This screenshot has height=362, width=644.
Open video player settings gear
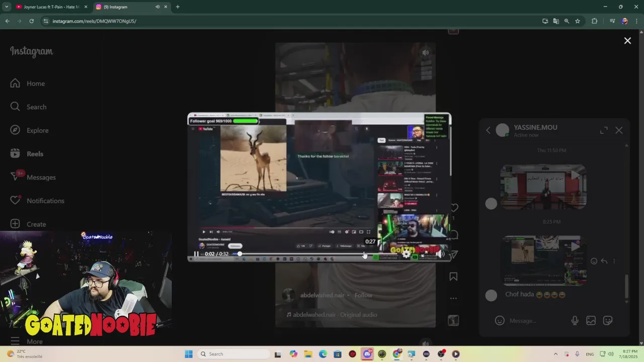pyautogui.click(x=407, y=254)
